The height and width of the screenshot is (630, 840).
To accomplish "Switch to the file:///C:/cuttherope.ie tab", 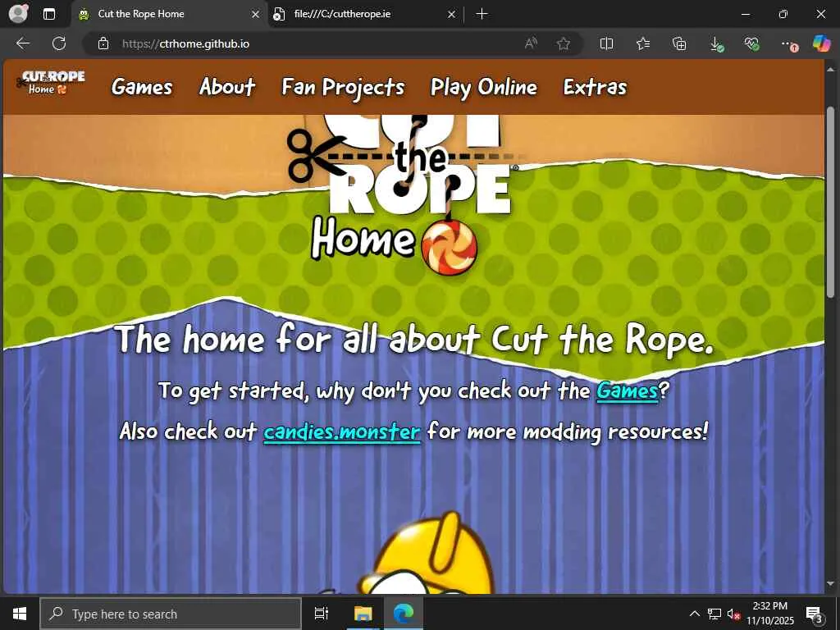I will click(364, 15).
